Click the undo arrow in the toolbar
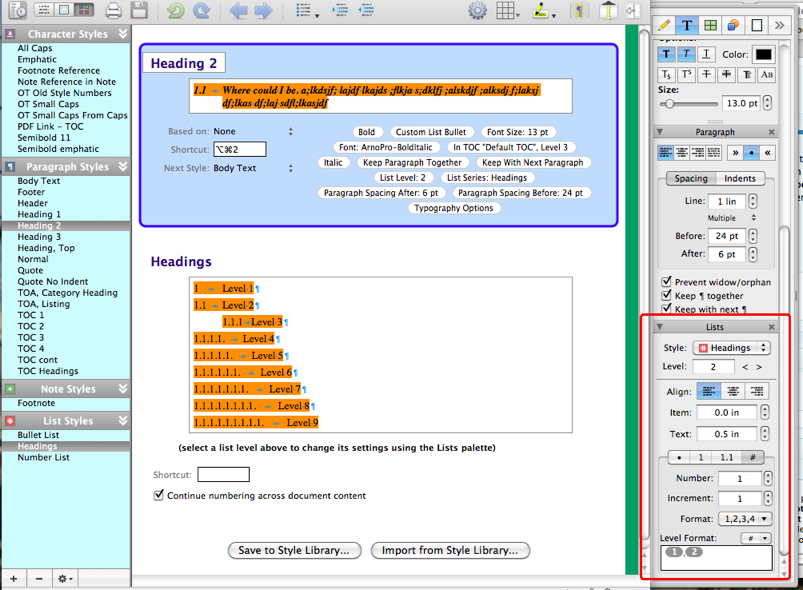The image size is (803, 590). 176,11
